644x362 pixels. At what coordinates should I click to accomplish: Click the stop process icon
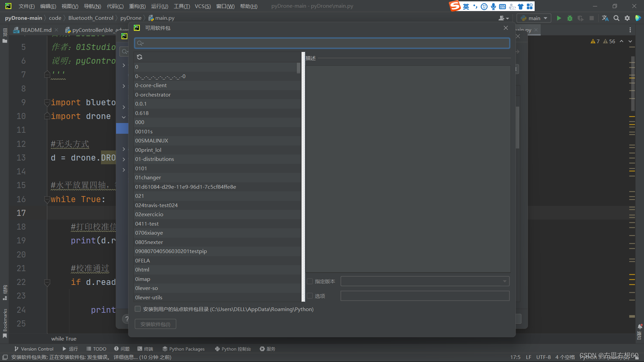coord(592,18)
